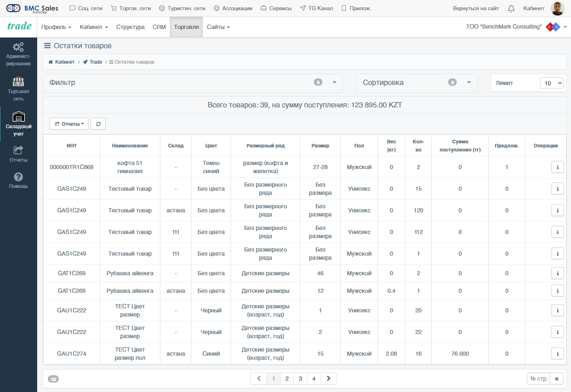
Task: Open the Отчеты sidebar icon
Action: pos(18,154)
